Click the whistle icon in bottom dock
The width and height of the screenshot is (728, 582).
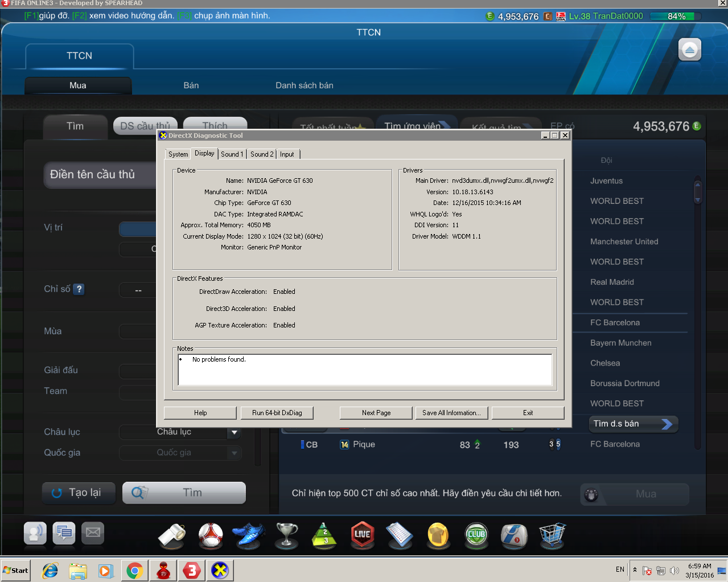[172, 535]
